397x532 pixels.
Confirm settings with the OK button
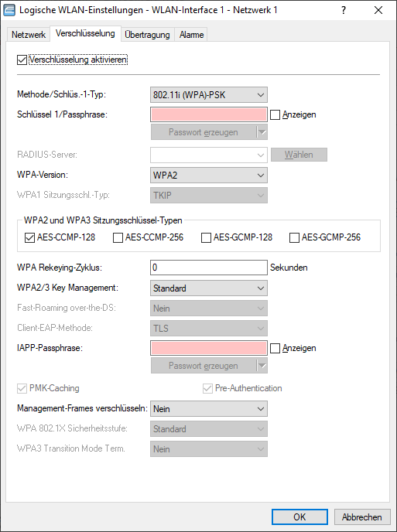(299, 517)
